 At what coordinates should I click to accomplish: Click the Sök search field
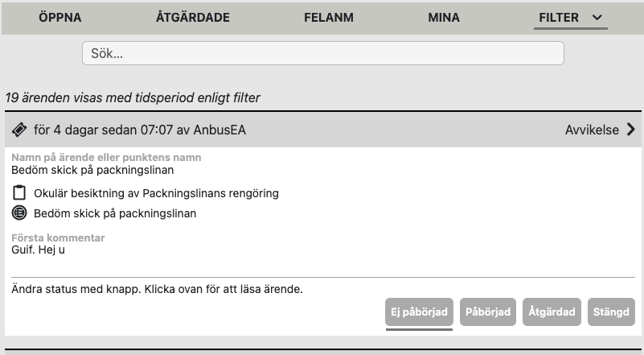pos(322,53)
